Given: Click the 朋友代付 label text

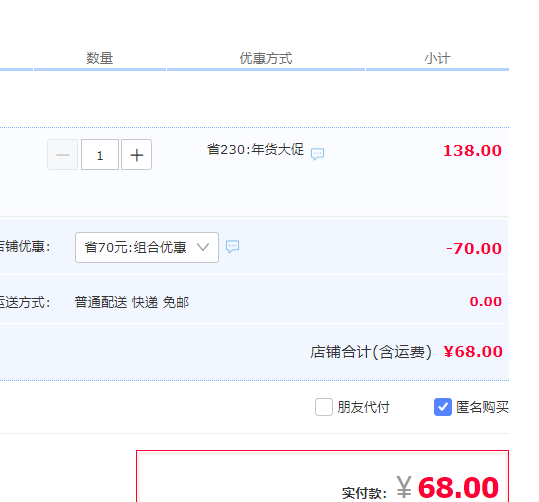Looking at the screenshot, I should 363,407.
